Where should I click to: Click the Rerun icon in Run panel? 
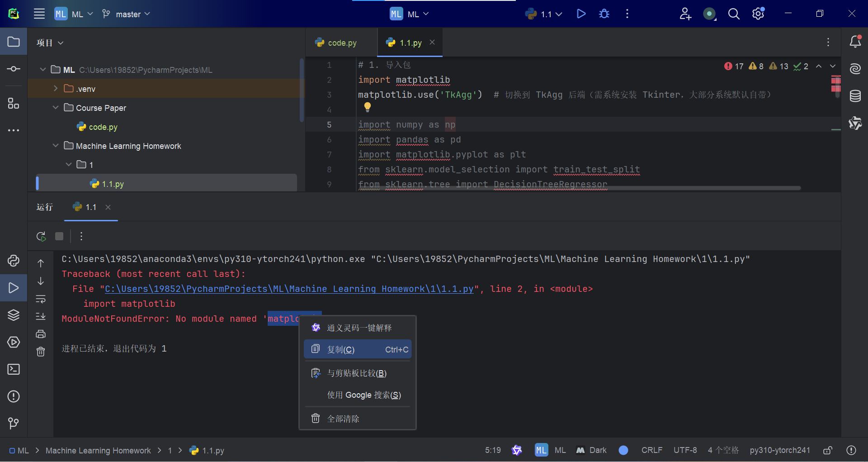(x=41, y=236)
